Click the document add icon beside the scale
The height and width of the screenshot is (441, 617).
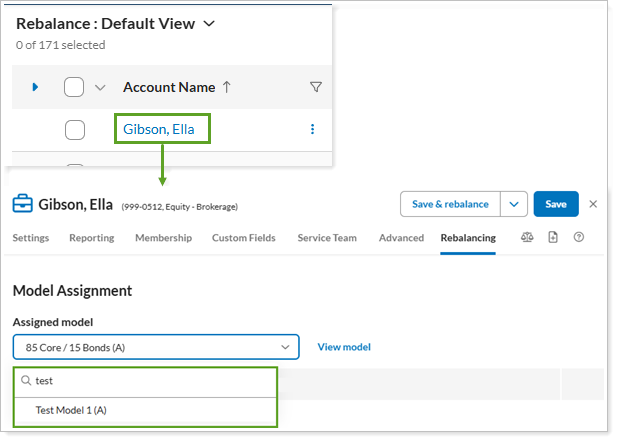[x=553, y=238]
